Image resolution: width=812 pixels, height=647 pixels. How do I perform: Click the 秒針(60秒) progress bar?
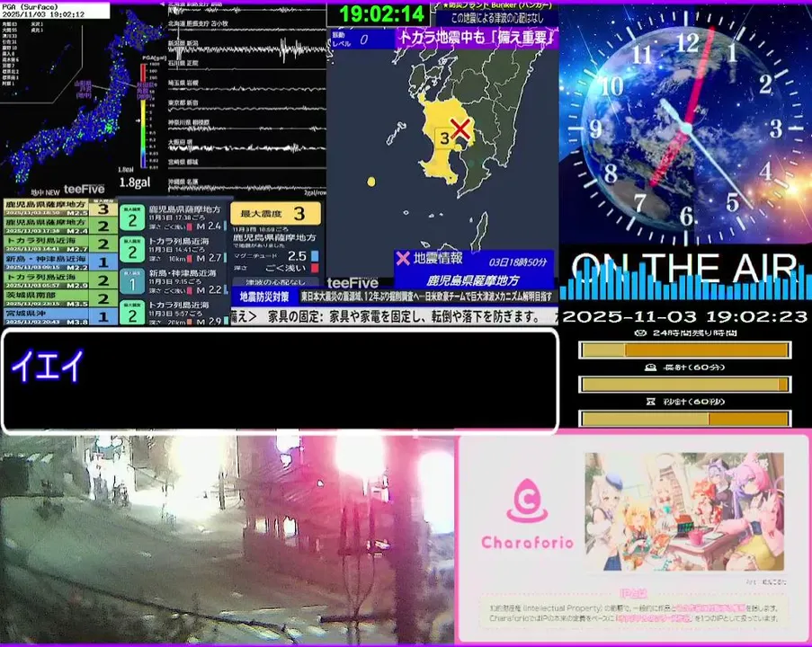click(x=684, y=418)
